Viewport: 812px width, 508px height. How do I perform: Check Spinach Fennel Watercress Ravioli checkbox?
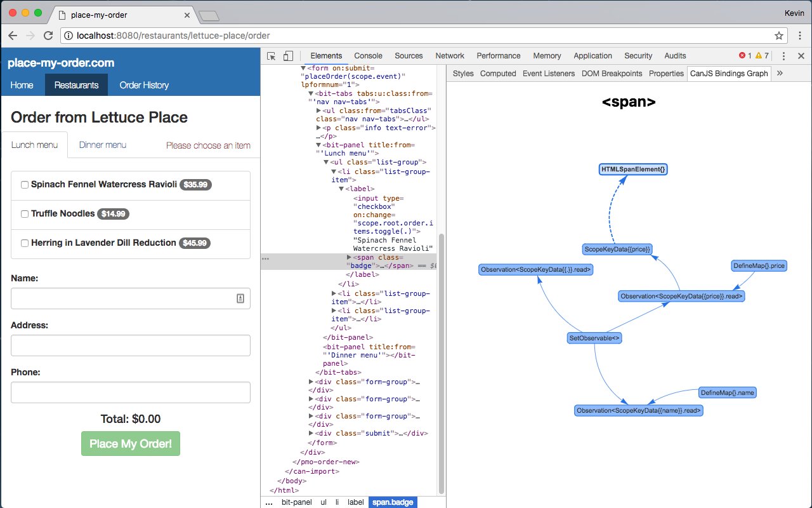point(25,185)
